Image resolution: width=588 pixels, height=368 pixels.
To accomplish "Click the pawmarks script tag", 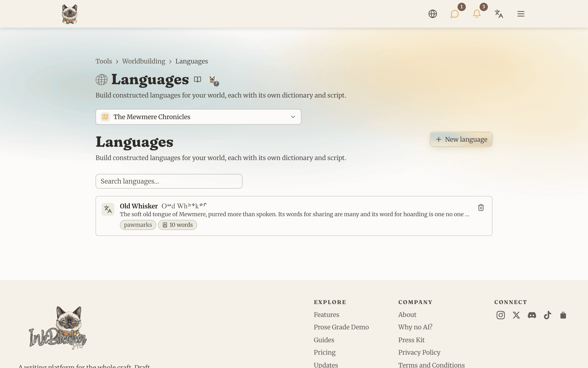I will (x=138, y=225).
